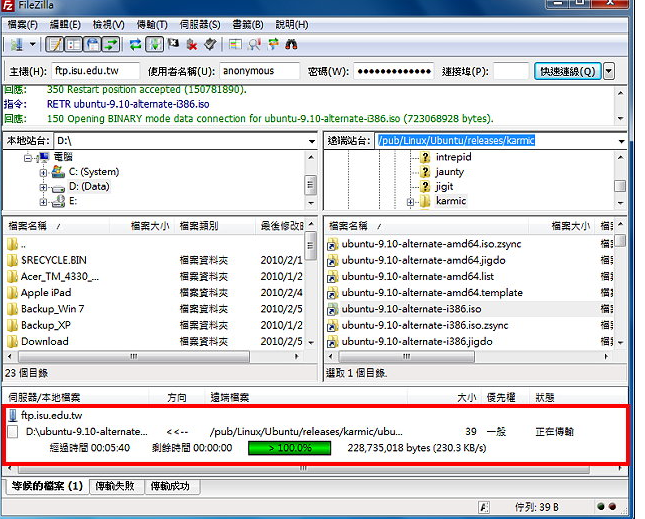The image size is (645, 519).
Task: Select the C: (System) drive icon
Action: (58, 171)
